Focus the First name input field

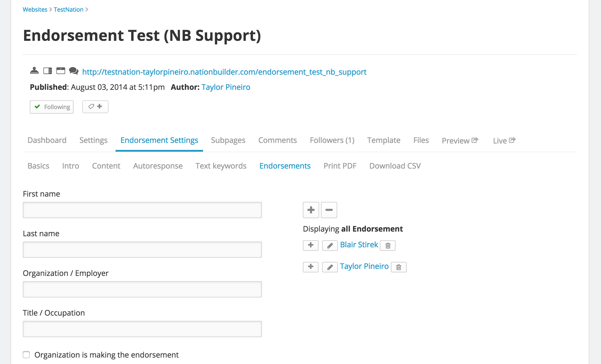pos(142,210)
